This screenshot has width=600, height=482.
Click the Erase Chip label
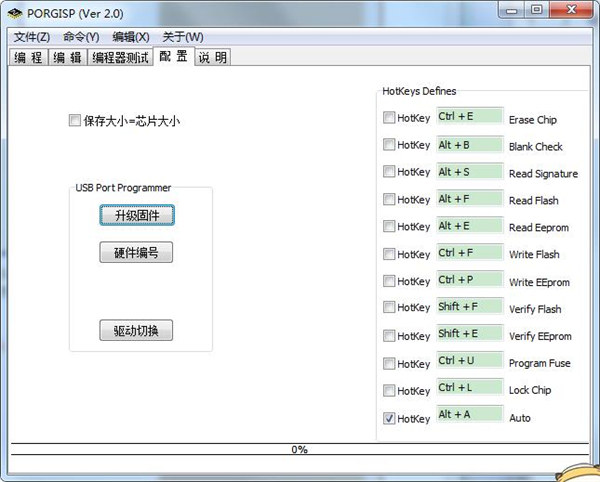[x=533, y=120]
